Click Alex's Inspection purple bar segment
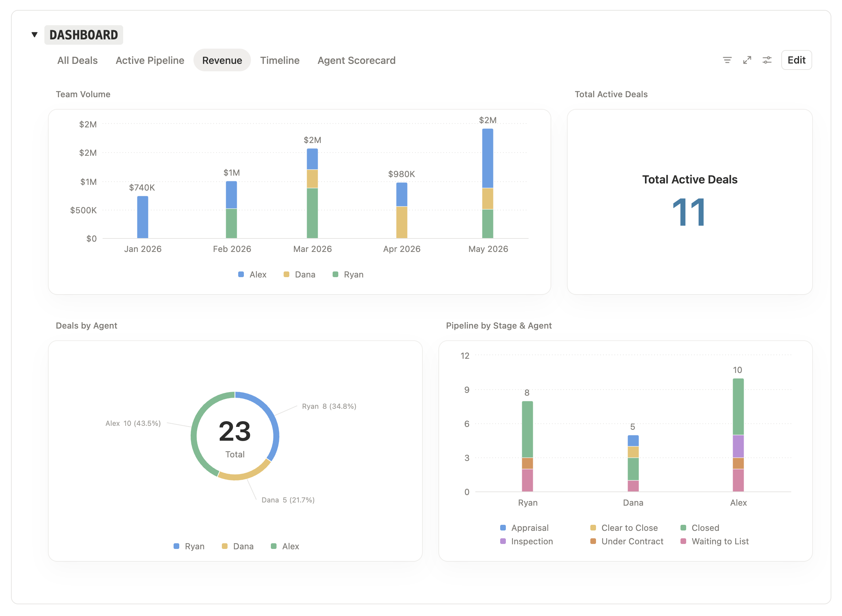This screenshot has width=842, height=616. [x=738, y=446]
